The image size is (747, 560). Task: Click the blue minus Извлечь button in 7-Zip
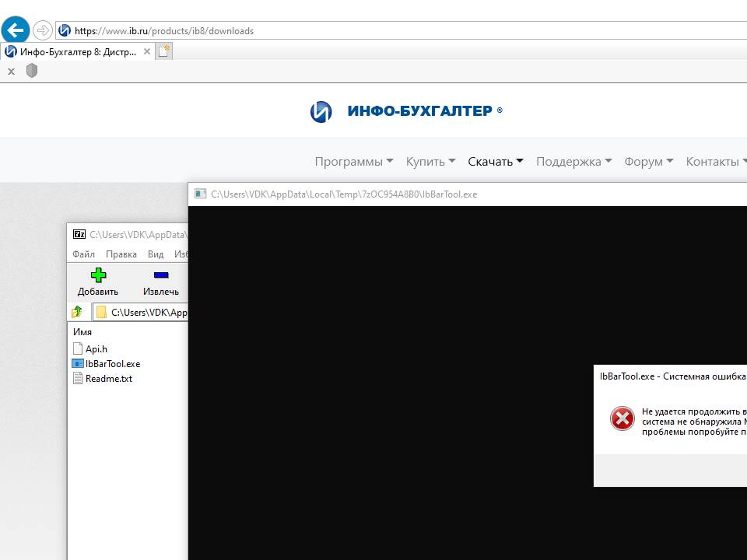[161, 282]
